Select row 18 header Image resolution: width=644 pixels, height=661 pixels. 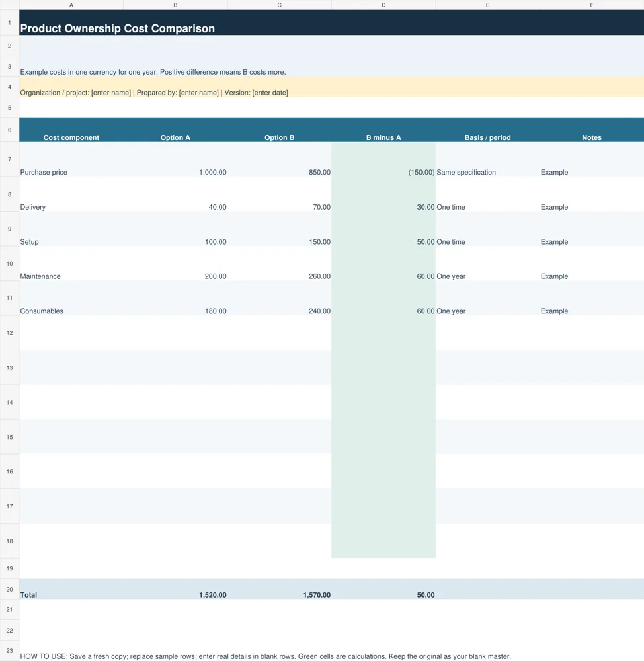[9, 541]
